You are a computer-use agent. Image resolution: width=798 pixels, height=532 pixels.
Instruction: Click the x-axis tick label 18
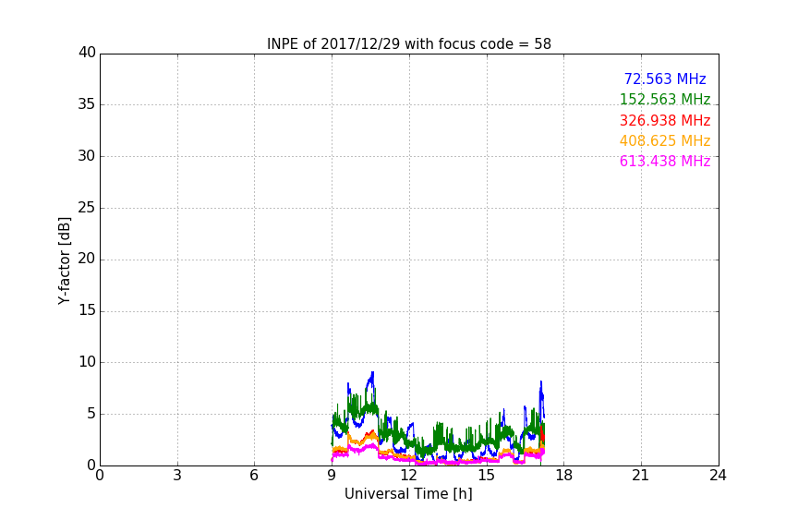click(564, 476)
